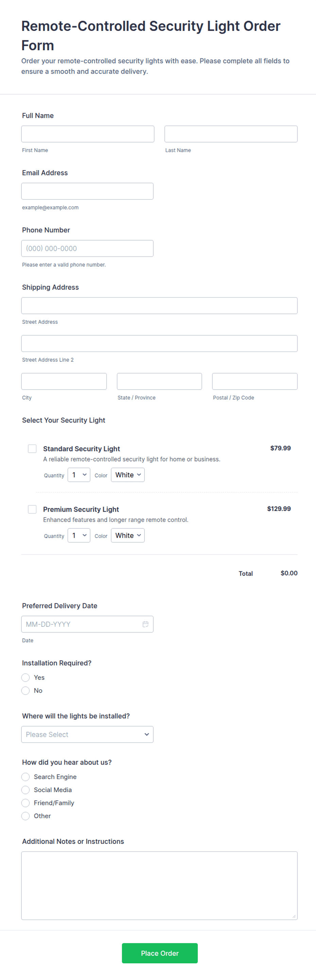
Task: Open Premium light Quantity dropdown
Action: (79, 535)
